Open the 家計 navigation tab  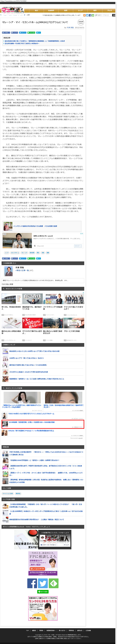click(x=36, y=11)
